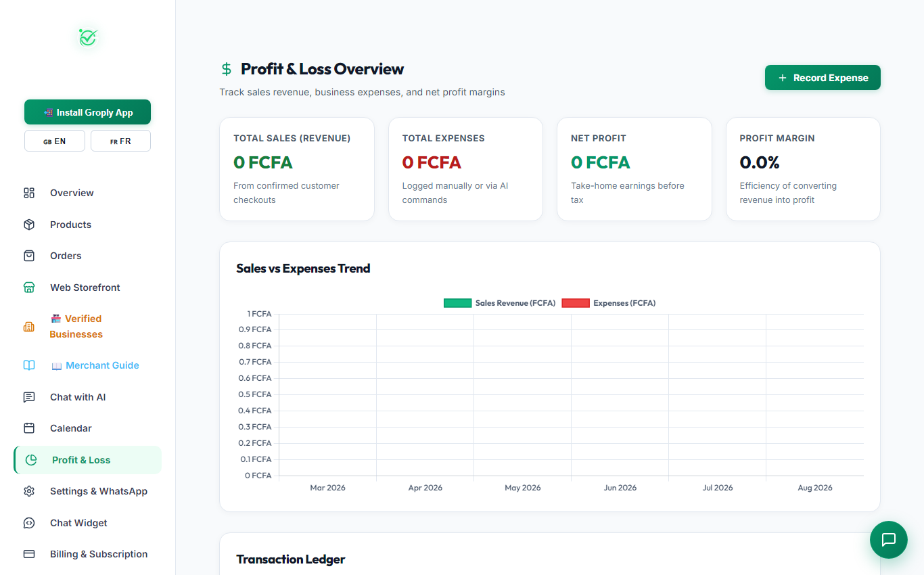Click the Orders bag icon

pos(29,256)
